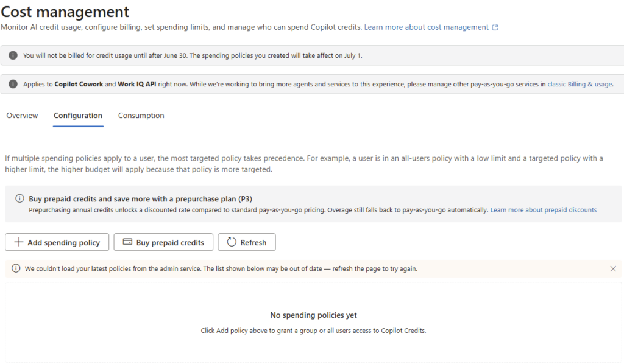Click the info icon in Copilot Cowork notice

pyautogui.click(x=13, y=84)
